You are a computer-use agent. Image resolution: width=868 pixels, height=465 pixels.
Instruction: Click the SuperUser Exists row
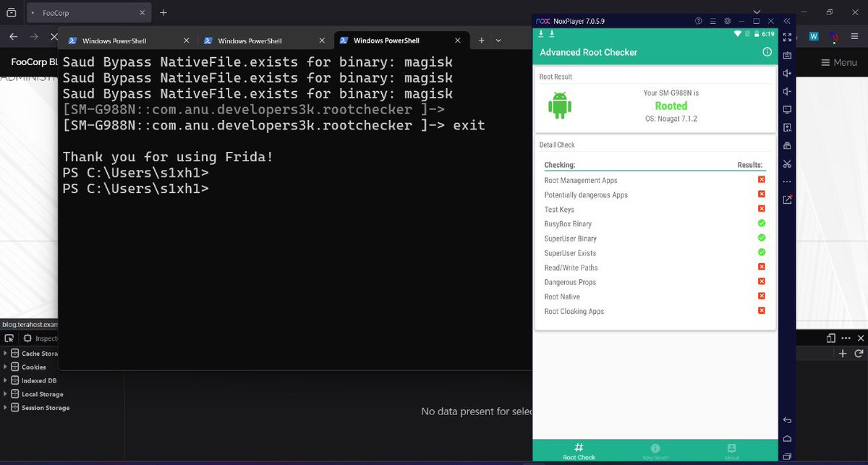point(655,252)
